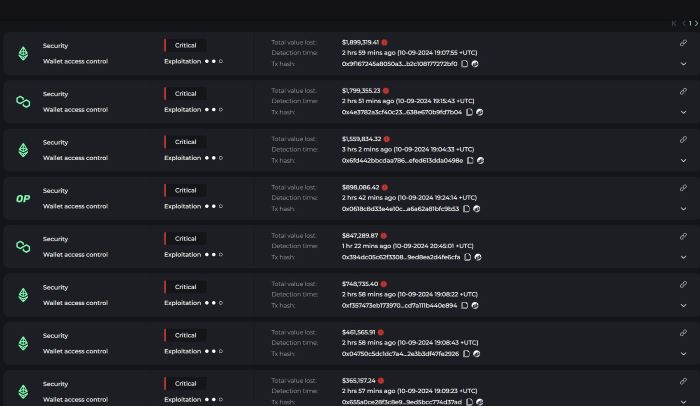Go to the next results page

pyautogui.click(x=696, y=23)
